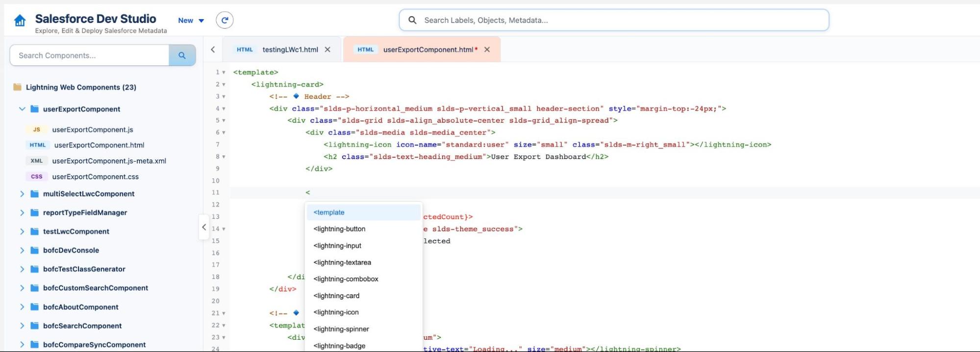
Task: Select Lightning Web Components (23) heading
Action: (81, 87)
